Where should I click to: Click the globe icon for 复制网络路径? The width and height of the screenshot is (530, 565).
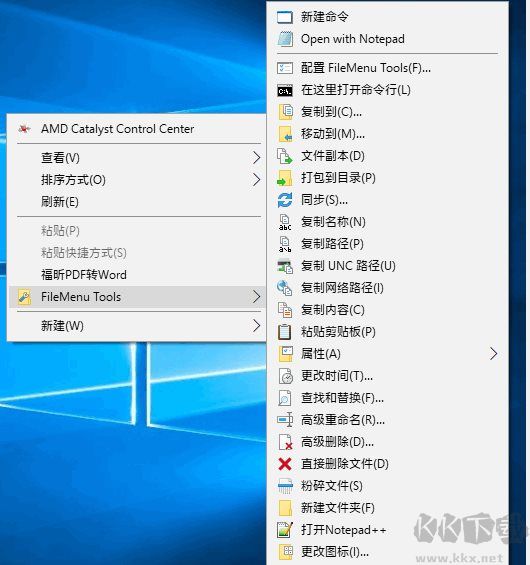(285, 288)
